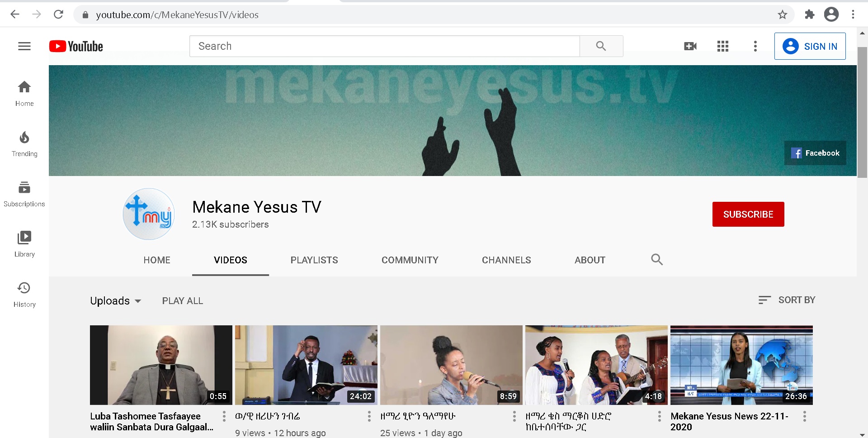Screen dimensions: 868x438
Task: Click the search magnifier icon
Action: tap(601, 46)
